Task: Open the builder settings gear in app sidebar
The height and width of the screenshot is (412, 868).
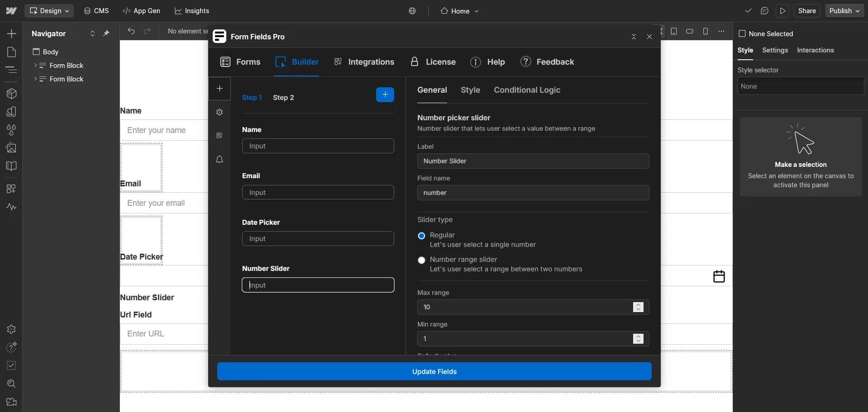Action: point(219,112)
